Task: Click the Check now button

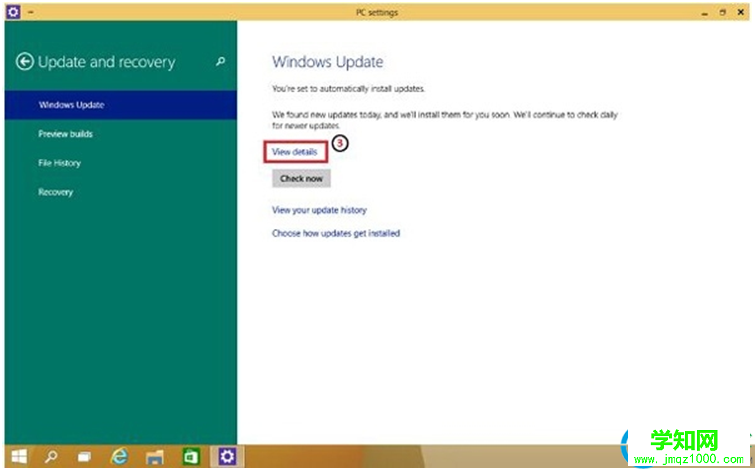Action: tap(301, 178)
